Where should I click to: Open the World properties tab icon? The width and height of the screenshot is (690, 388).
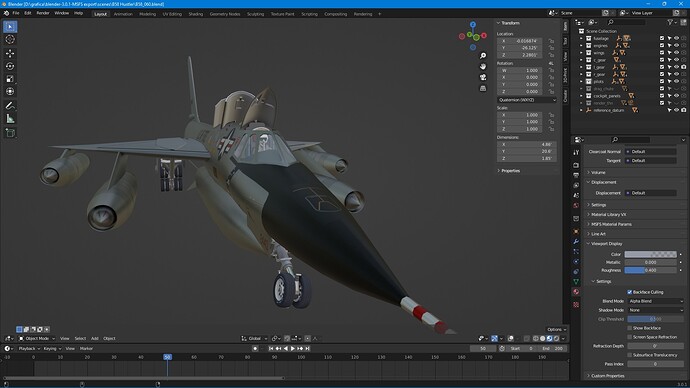coord(576,205)
